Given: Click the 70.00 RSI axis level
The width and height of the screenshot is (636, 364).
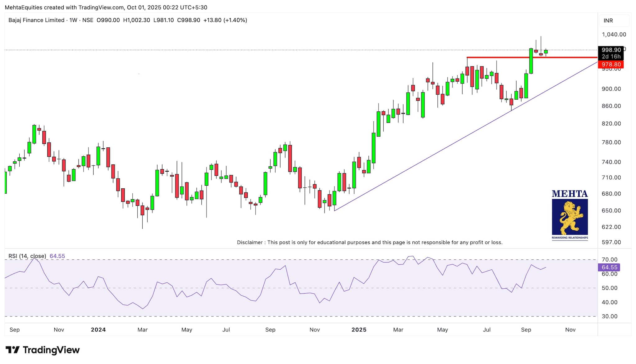Looking at the screenshot, I should click(609, 259).
